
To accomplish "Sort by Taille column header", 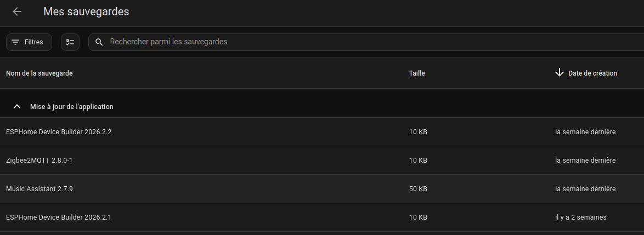I will coord(417,73).
